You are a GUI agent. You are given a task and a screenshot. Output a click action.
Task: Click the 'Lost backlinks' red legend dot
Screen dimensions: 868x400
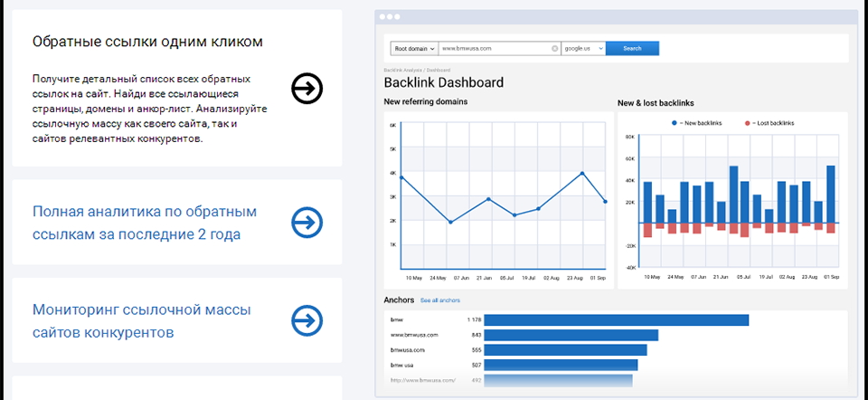(748, 123)
